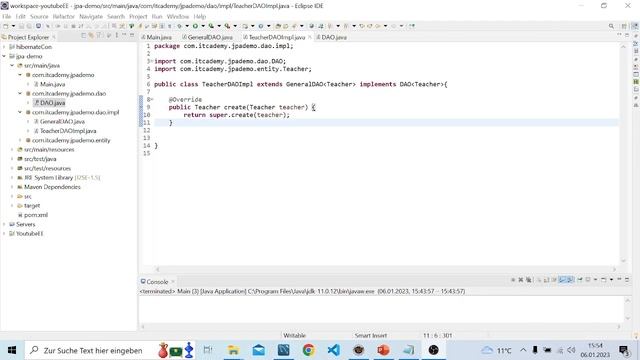Screen dimensions: 640x360
Task: Open the Refactor menu
Action: pyautogui.click(x=64, y=17)
